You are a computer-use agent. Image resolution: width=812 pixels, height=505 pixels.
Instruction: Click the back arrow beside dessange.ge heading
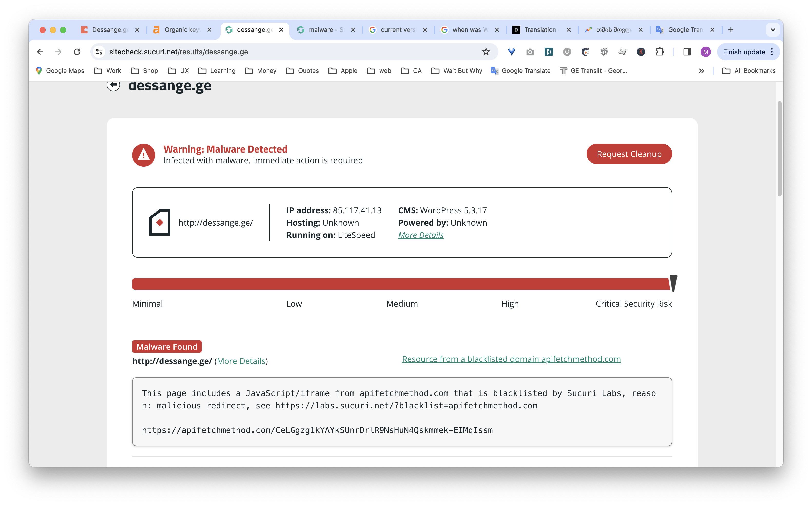tap(113, 85)
